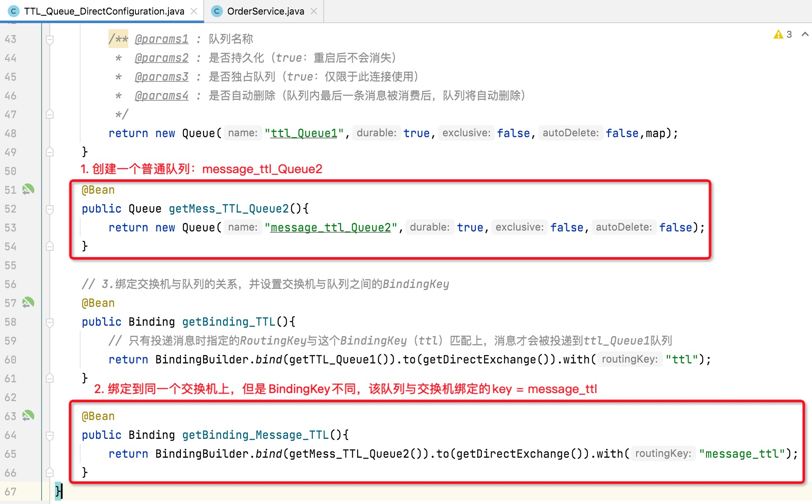Switch to TTL_Queue_DirectConfiguration.java tab

point(104,11)
